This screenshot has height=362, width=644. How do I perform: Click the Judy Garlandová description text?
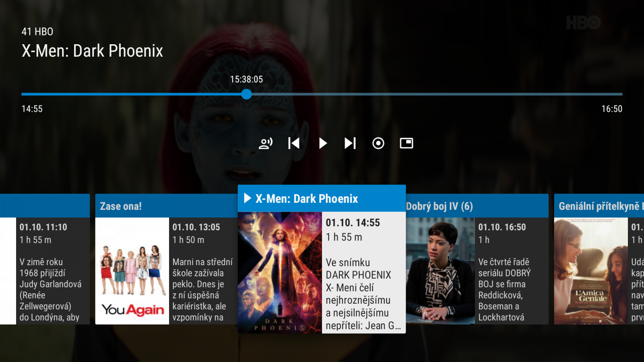tap(50, 290)
